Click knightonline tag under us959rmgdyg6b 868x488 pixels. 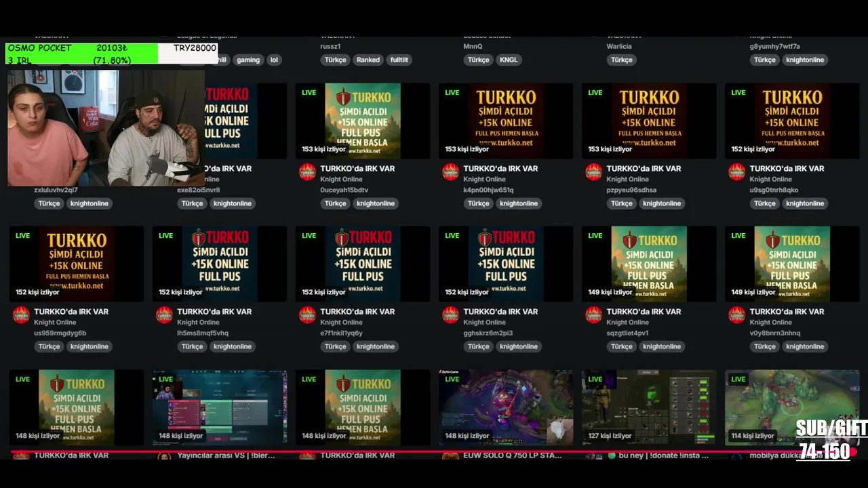click(x=90, y=346)
